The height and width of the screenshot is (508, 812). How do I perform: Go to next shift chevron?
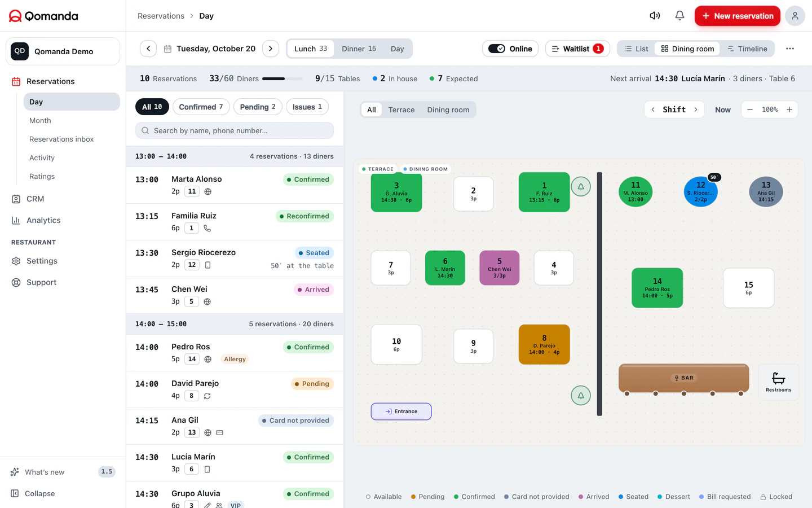point(696,110)
